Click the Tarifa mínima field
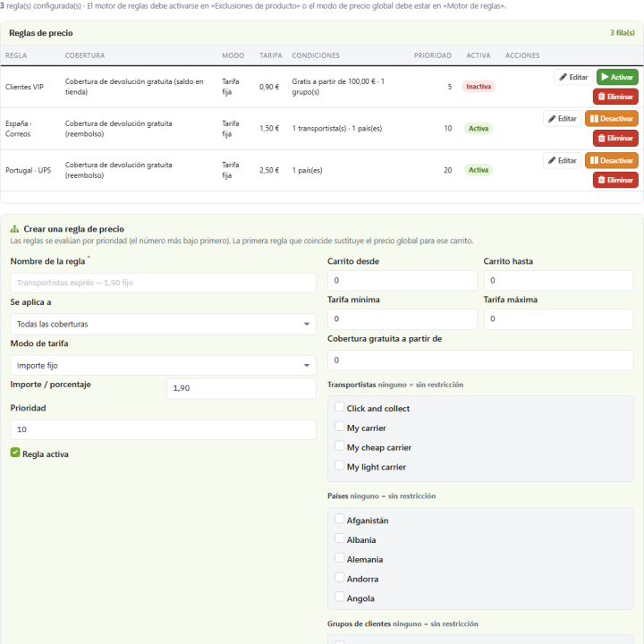The height and width of the screenshot is (644, 644). click(402, 319)
